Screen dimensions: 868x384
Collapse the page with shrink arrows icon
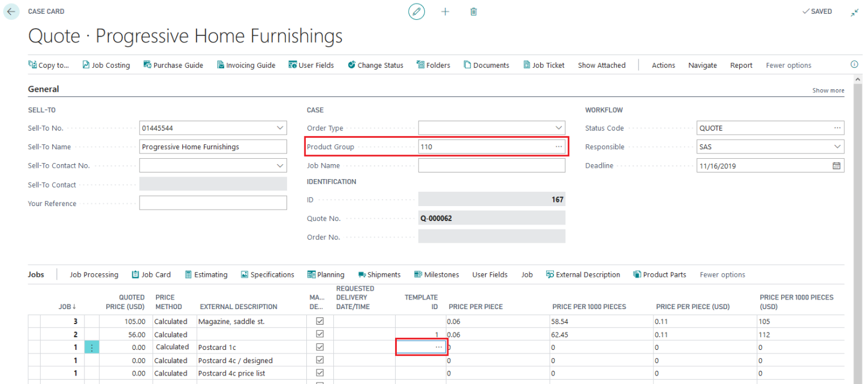[855, 12]
